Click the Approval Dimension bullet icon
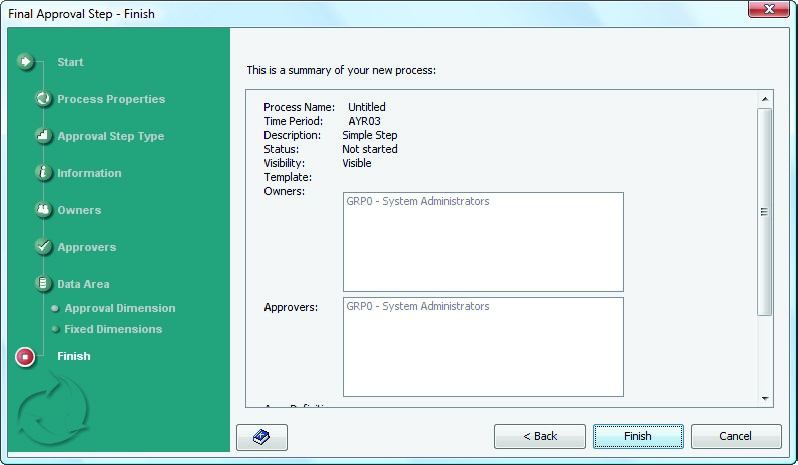This screenshot has height=465, width=798. tap(55, 308)
